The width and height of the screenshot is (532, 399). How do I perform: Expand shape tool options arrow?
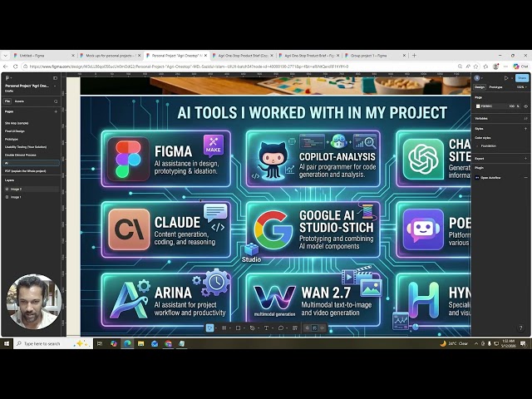[244, 328]
